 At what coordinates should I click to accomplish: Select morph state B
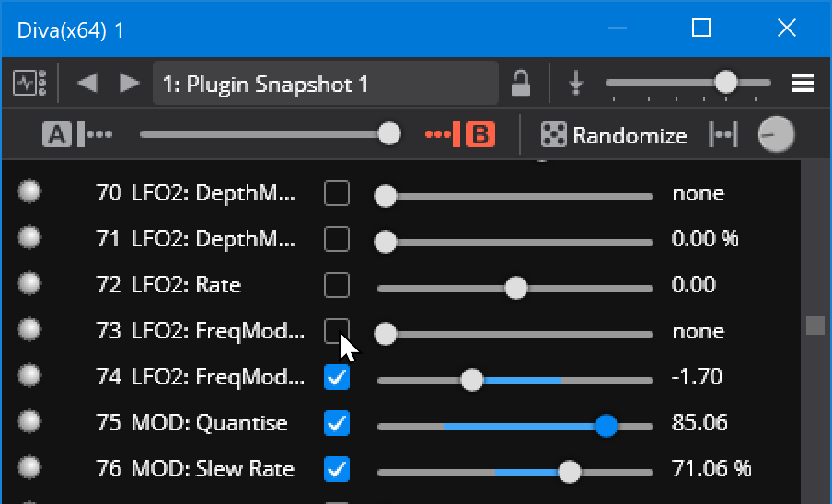pyautogui.click(x=480, y=134)
